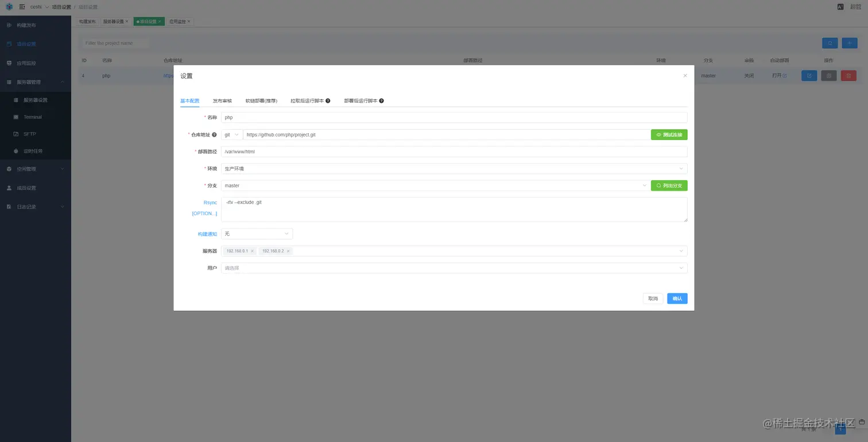The image size is (868, 442).
Task: Open the 构建通知 dropdown
Action: pyautogui.click(x=257, y=234)
